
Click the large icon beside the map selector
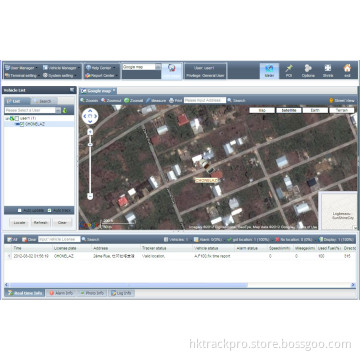(x=172, y=70)
